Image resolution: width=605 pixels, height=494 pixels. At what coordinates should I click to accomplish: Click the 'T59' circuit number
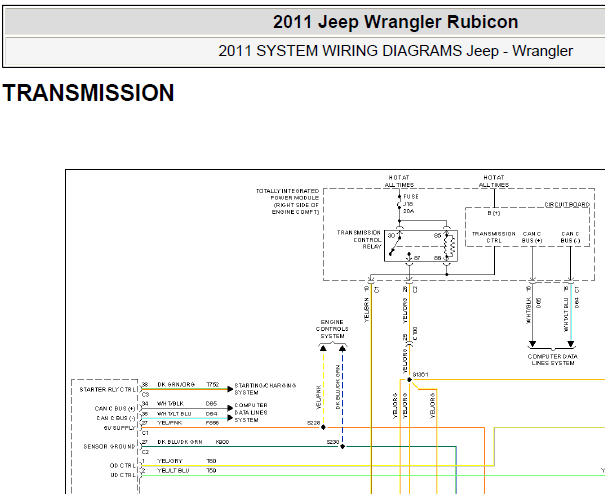(211, 470)
